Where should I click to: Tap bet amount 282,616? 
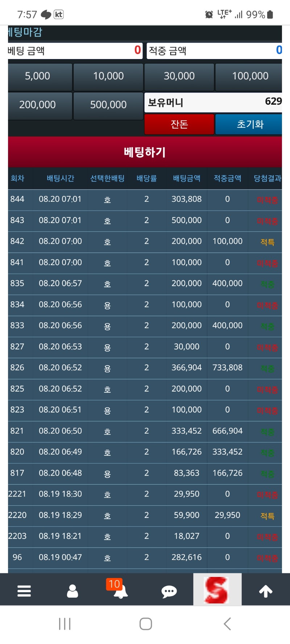(187, 557)
